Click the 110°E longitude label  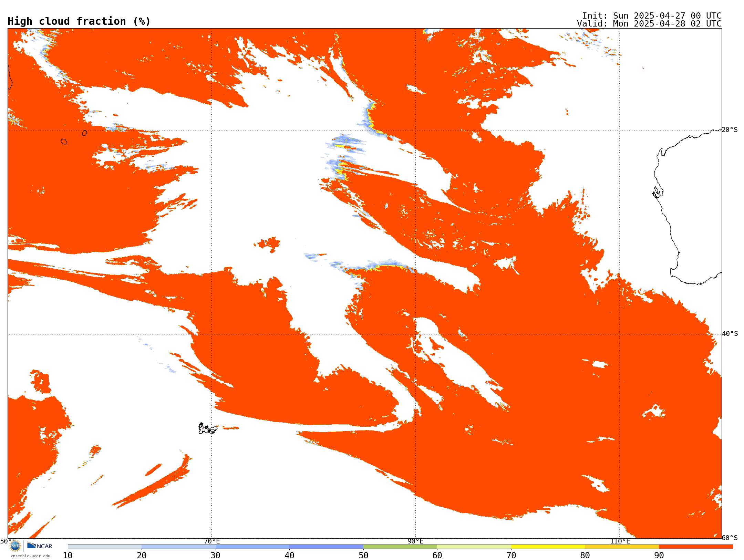tap(620, 541)
